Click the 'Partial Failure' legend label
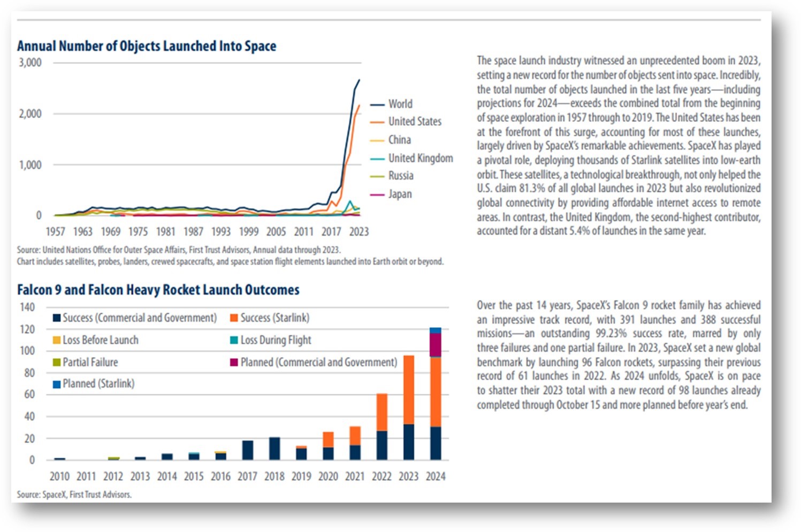The height and width of the screenshot is (532, 801). coord(90,362)
